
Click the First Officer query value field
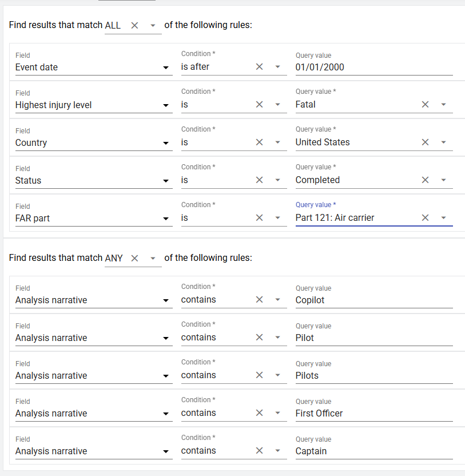point(373,413)
